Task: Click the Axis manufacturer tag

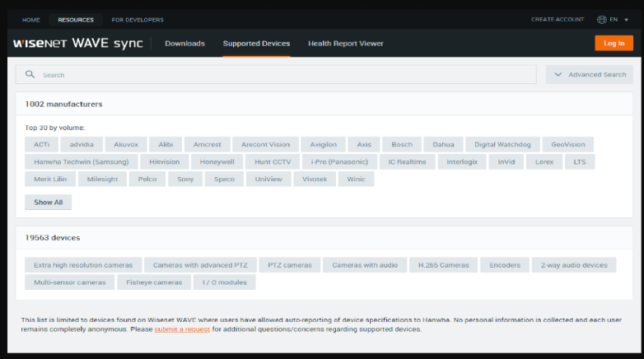Action: point(364,145)
